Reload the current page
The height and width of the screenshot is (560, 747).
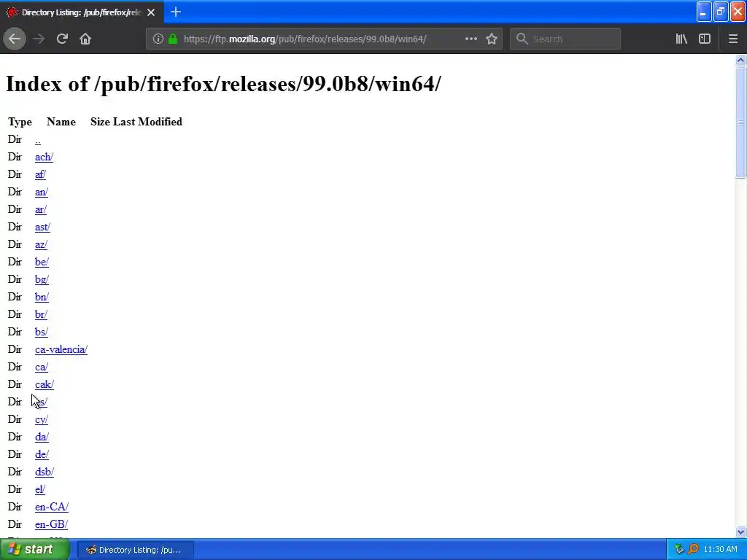(x=62, y=39)
